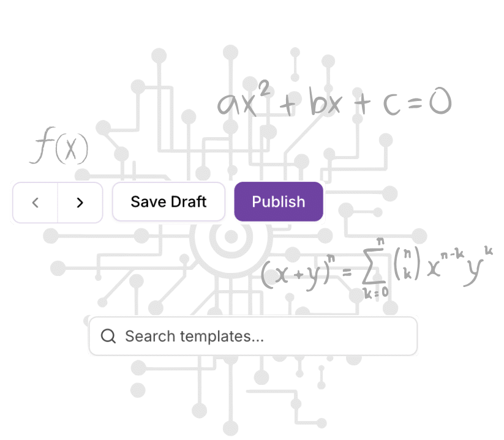
Task: Go back using the previous arrow
Action: tap(36, 203)
